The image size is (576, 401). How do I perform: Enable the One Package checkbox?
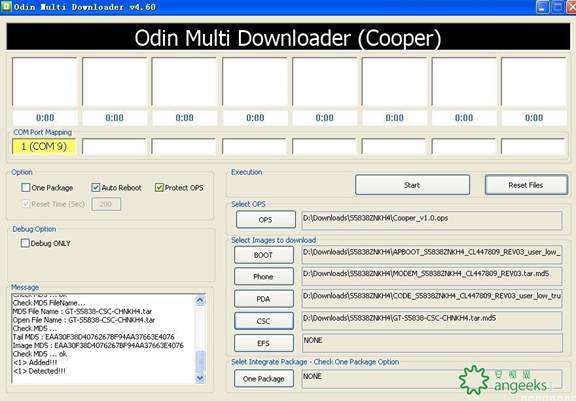[26, 188]
